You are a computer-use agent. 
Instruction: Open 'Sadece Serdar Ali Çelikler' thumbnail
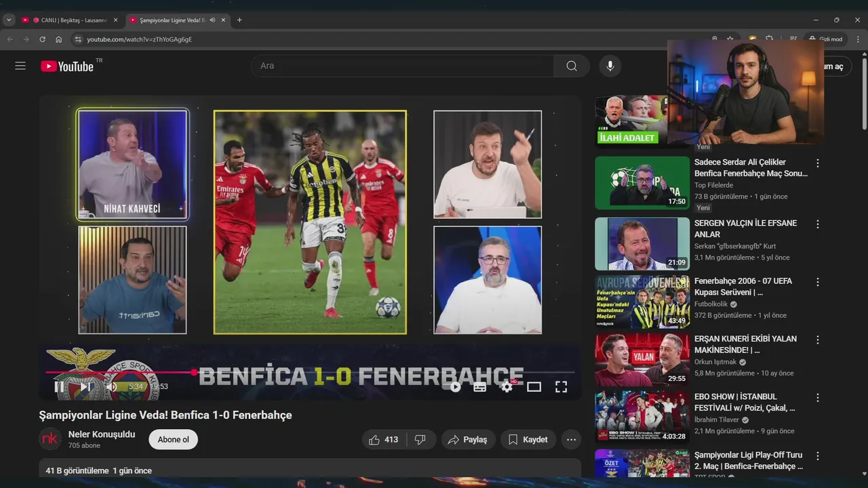point(642,183)
